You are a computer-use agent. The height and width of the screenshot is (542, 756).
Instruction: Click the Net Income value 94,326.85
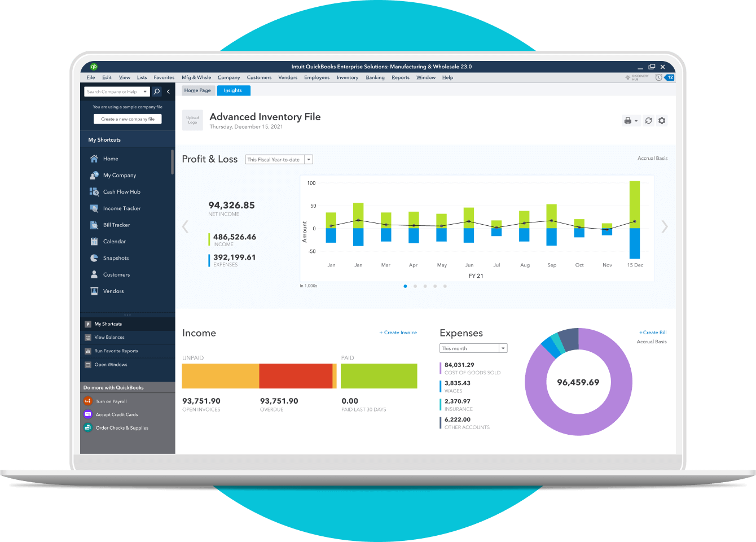(x=231, y=206)
